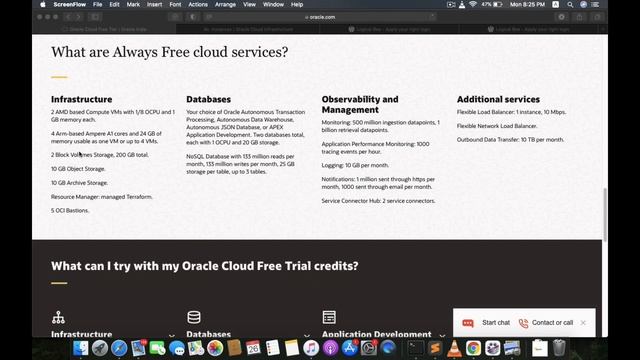
Task: Expand the Databases section chevron
Action: 307,336
